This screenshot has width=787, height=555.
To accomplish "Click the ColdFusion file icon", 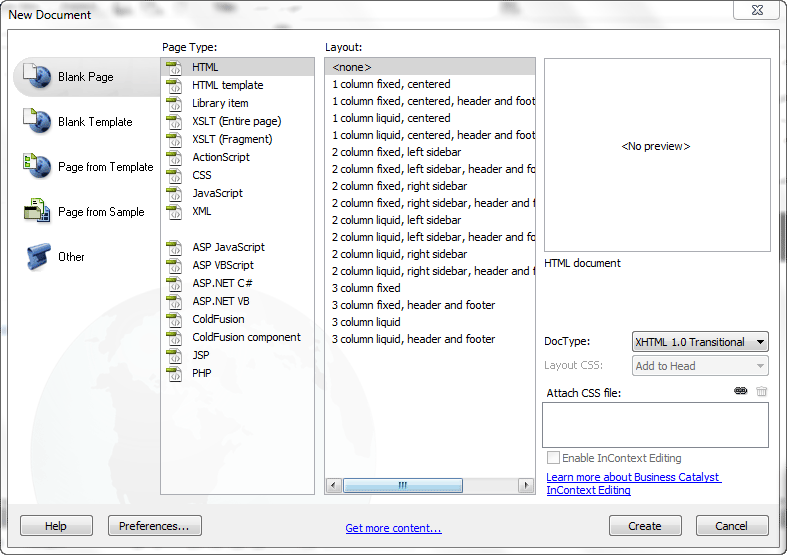I will click(x=174, y=320).
